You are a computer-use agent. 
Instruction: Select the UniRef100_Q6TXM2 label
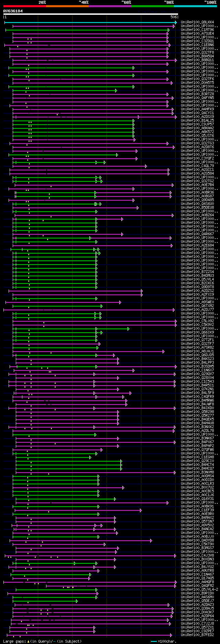point(197,306)
